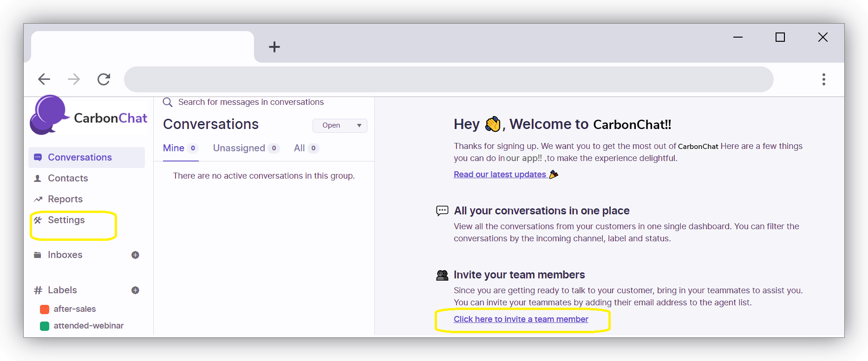
Task: Open a new browser tab
Action: (274, 47)
